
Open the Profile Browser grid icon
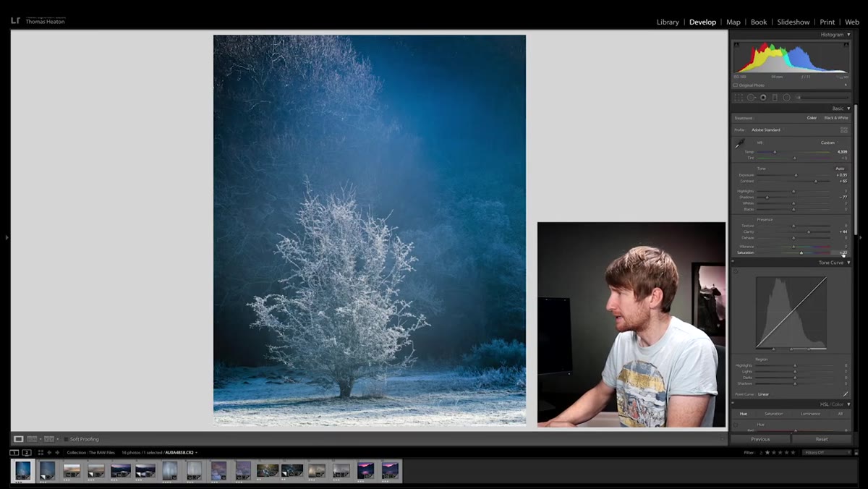(x=843, y=129)
